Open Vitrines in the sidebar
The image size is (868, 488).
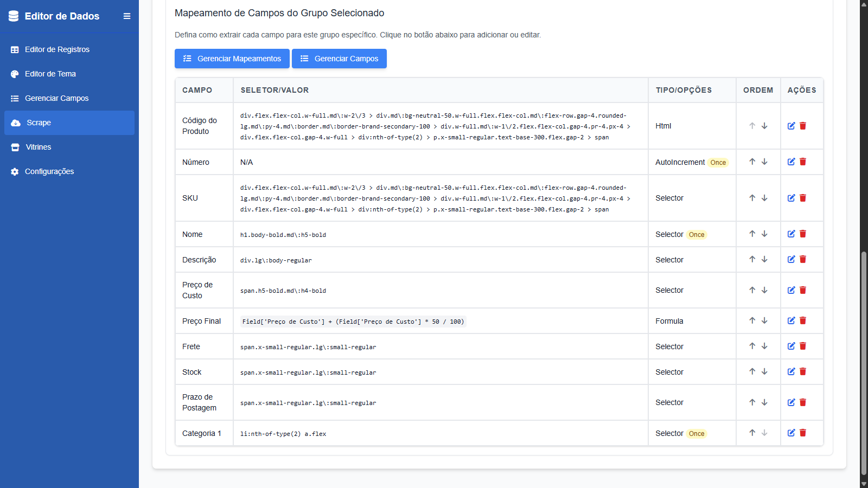[x=38, y=147]
